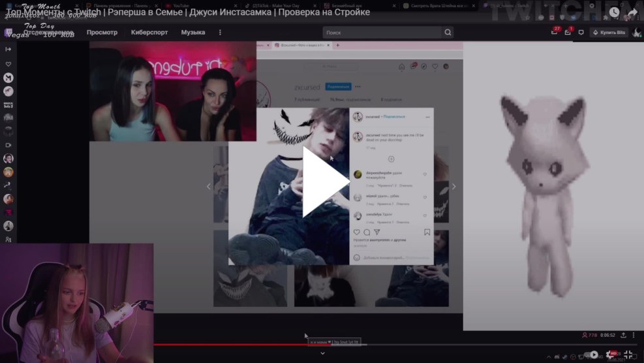The height and width of the screenshot is (363, 644).
Task: Open the Twitch inbox icon with the 1 badge
Action: pos(568,32)
